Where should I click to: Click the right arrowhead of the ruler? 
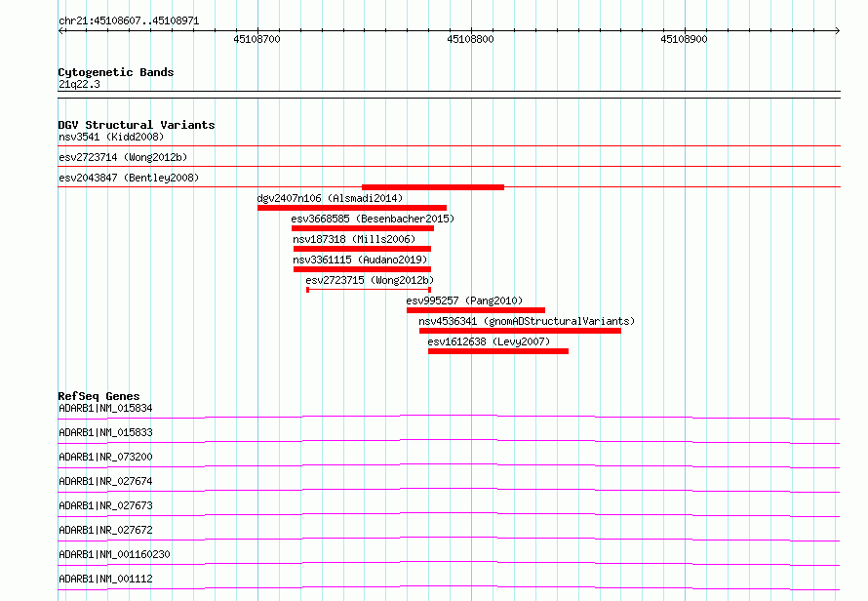838,31
